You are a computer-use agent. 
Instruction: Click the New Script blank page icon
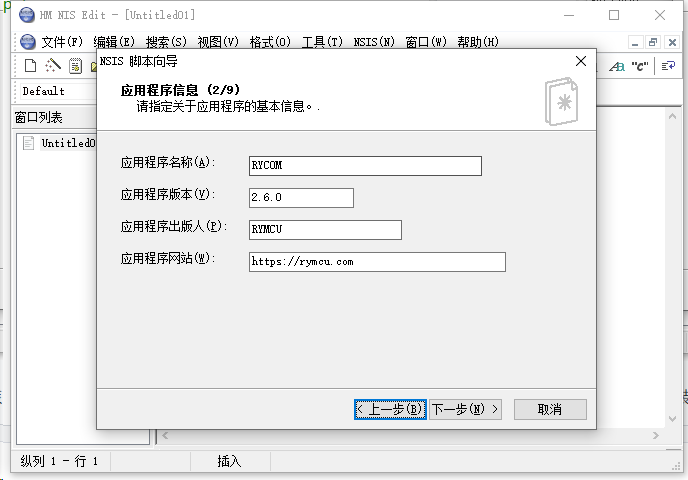point(31,66)
